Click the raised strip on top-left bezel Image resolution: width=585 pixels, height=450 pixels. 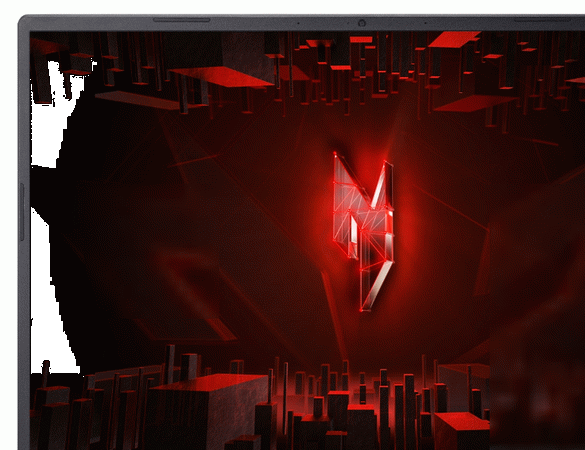point(182,20)
